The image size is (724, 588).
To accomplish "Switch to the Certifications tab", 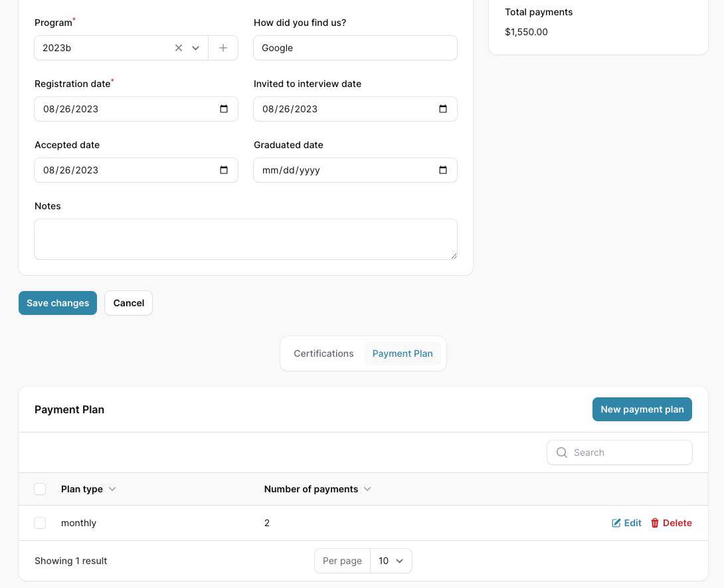I will pyautogui.click(x=323, y=353).
